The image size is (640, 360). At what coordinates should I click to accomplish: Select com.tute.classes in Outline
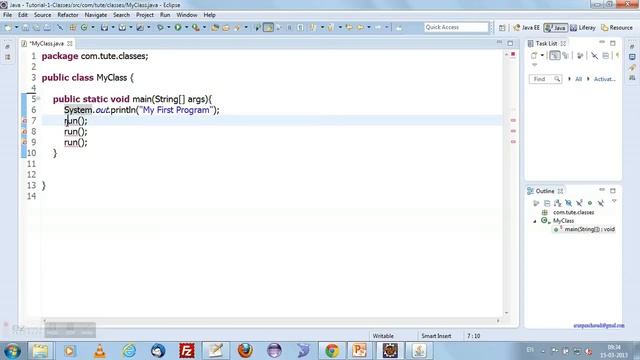coord(573,212)
